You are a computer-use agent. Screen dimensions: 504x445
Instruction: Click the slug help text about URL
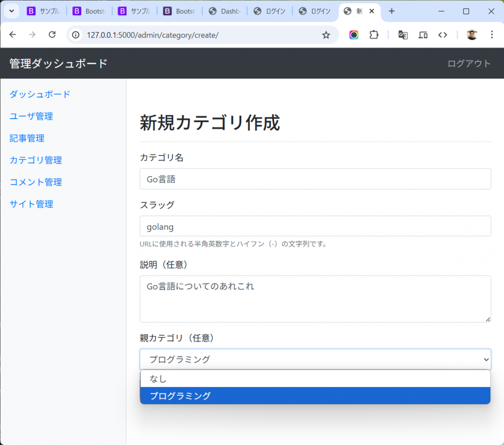[x=234, y=244]
